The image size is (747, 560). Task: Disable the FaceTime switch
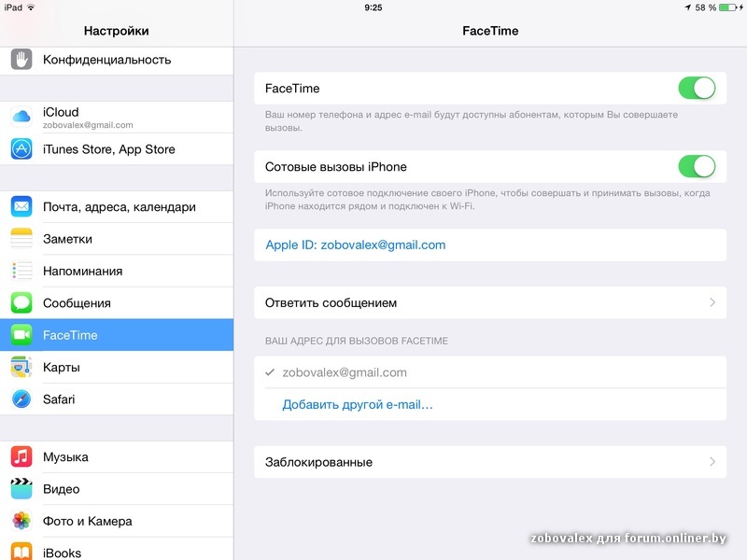[696, 89]
